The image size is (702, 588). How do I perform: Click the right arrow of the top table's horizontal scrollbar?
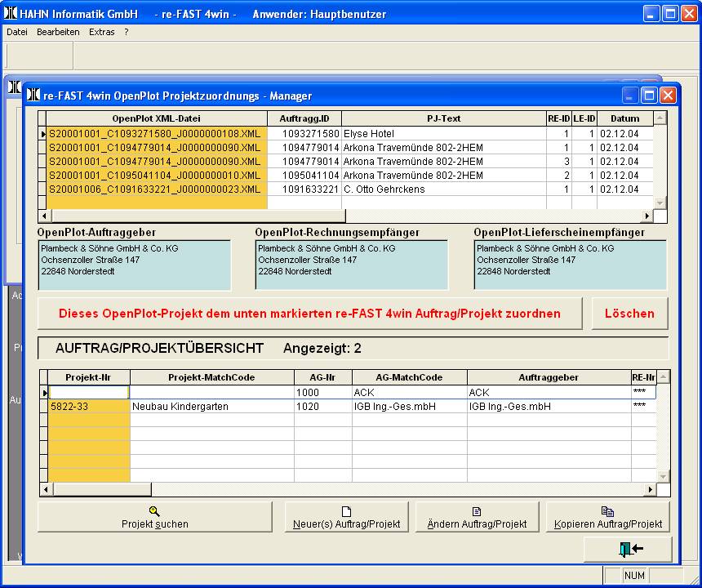pyautogui.click(x=647, y=216)
